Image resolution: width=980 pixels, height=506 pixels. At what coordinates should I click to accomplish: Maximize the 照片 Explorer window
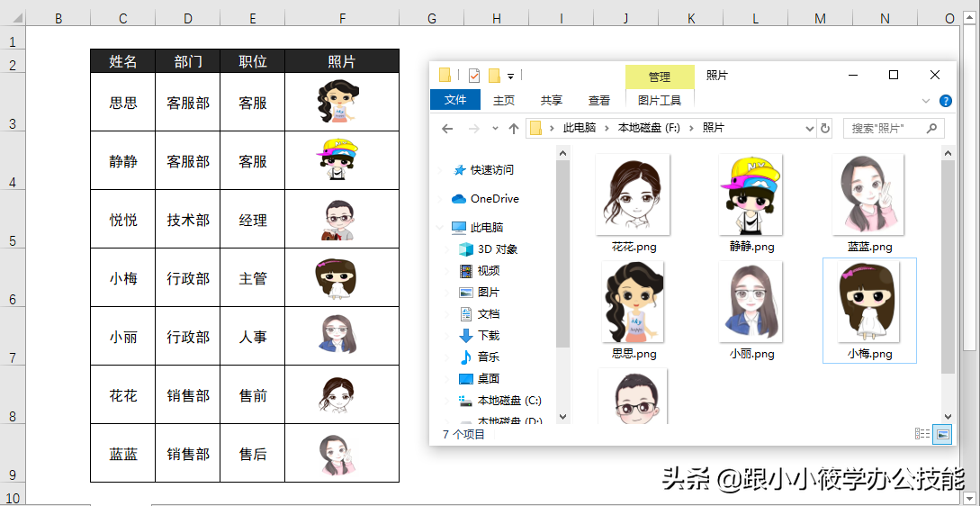pos(893,75)
